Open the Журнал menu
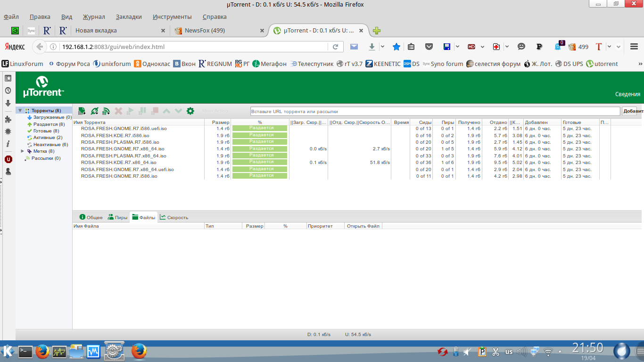644x362 pixels. [94, 17]
